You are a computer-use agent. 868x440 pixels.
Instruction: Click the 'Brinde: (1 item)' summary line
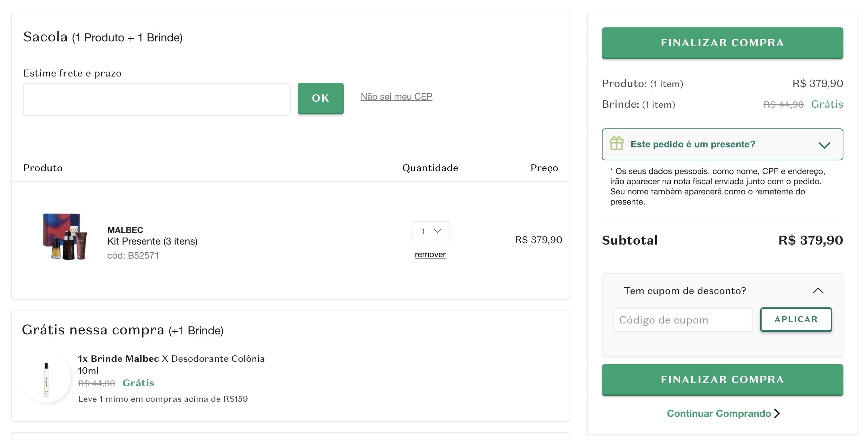point(638,104)
